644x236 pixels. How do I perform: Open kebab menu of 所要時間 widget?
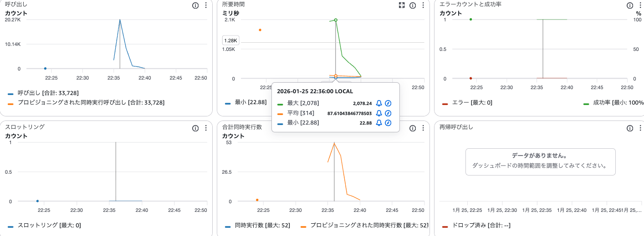[x=423, y=5]
